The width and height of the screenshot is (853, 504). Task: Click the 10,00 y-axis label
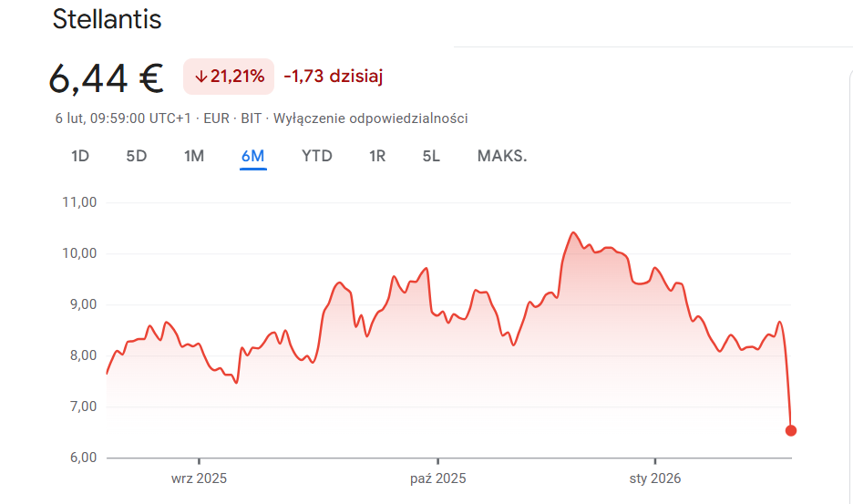(x=79, y=253)
